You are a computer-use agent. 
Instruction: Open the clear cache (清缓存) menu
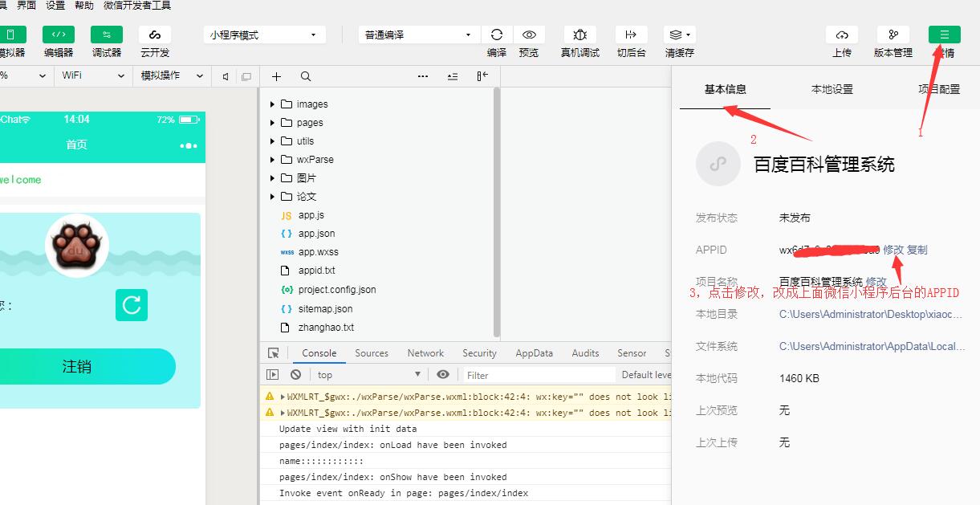(680, 35)
